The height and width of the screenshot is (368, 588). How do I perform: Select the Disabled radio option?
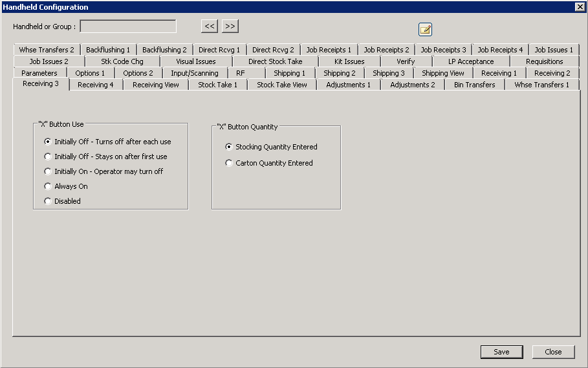pos(48,201)
